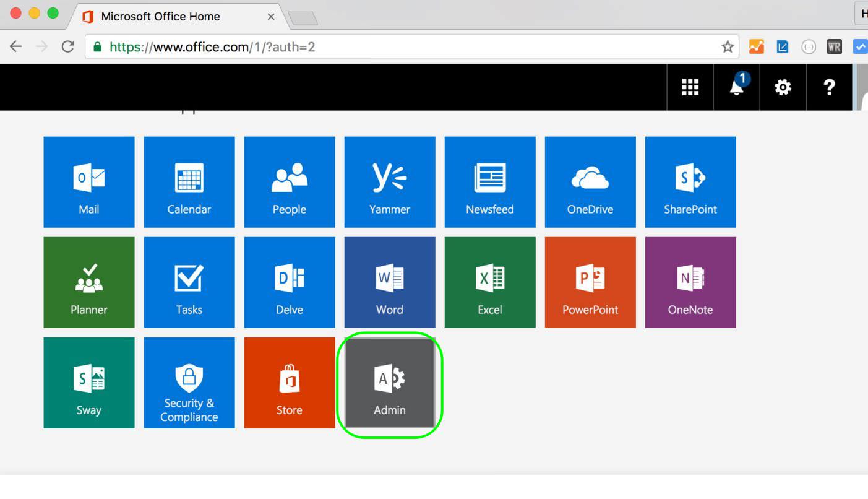
Task: Go back to the previous page
Action: [16, 46]
